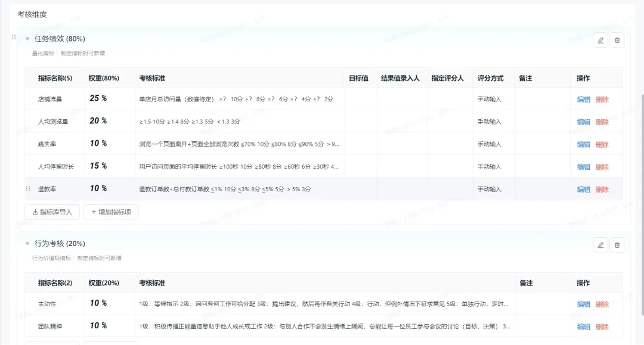The image size is (644, 345).
Task: Click 手动输入 in the 人均停留时长 row
Action: pyautogui.click(x=489, y=167)
